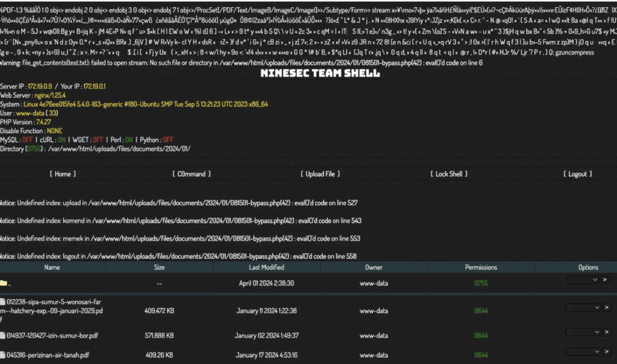Click the date January 17 2024 4:53:16
Viewport: 617px width, 364px height.
pyautogui.click(x=266, y=355)
